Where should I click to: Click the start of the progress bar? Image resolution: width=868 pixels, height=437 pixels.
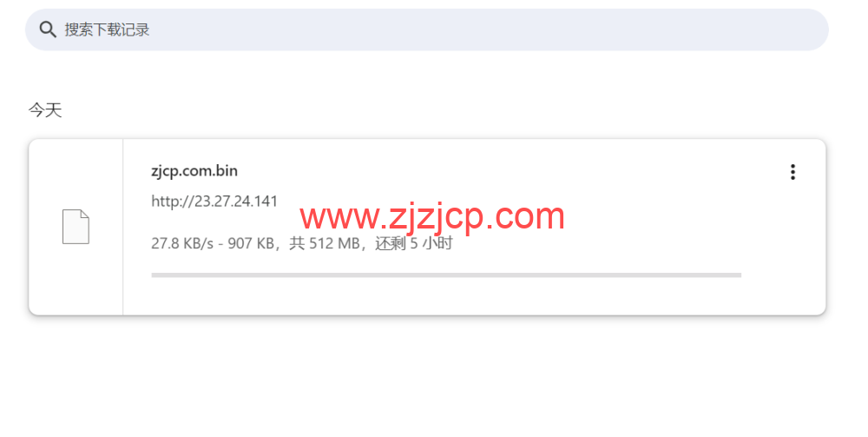point(155,275)
